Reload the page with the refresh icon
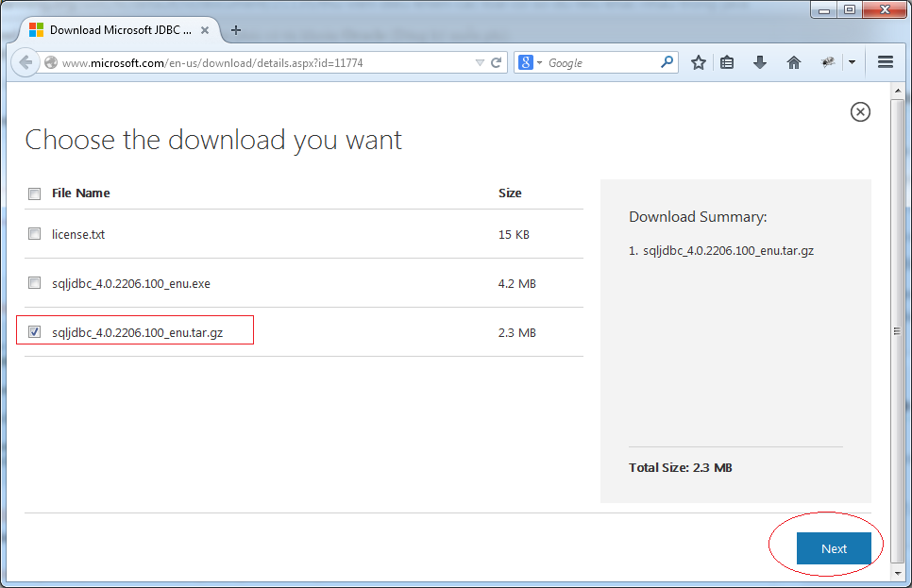Screen dimensions: 912x588 pos(497,63)
